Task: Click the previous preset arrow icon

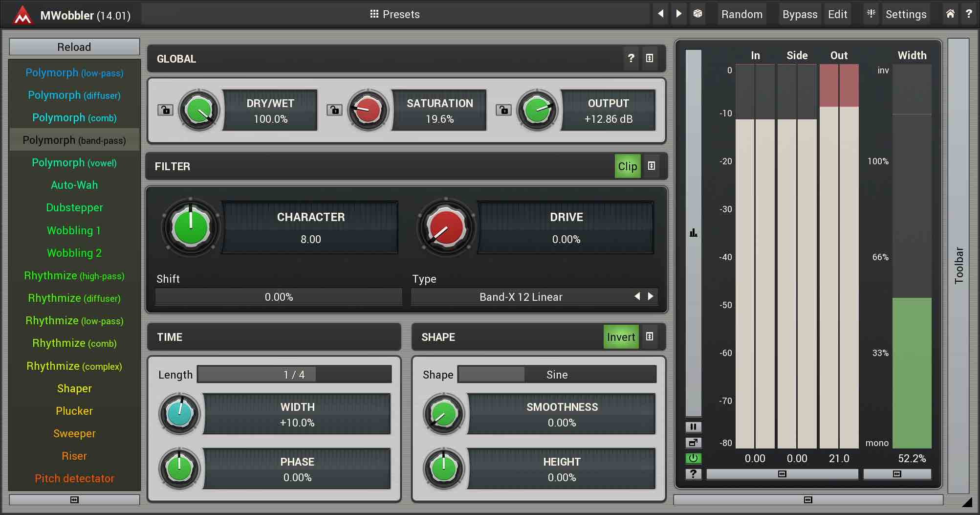Action: [660, 14]
